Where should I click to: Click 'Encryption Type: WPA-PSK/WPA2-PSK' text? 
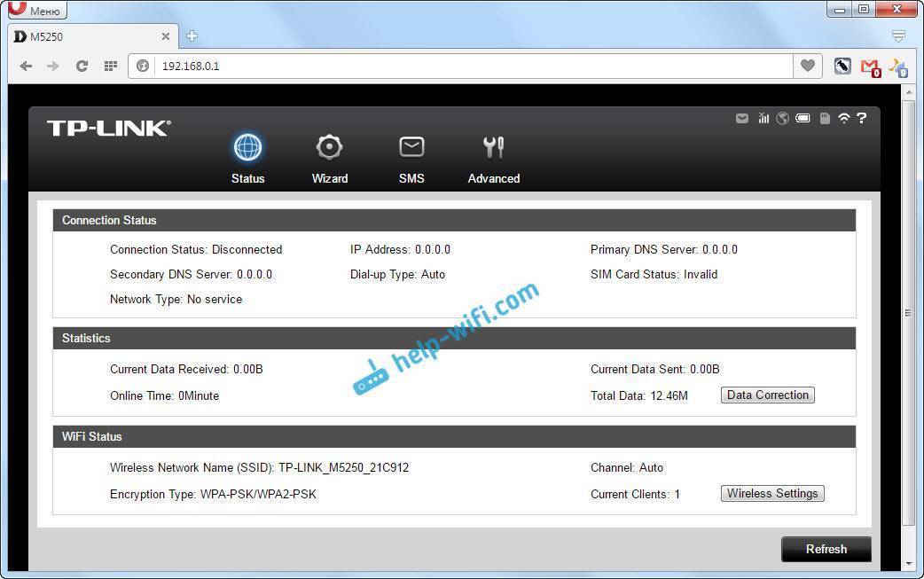pos(213,494)
